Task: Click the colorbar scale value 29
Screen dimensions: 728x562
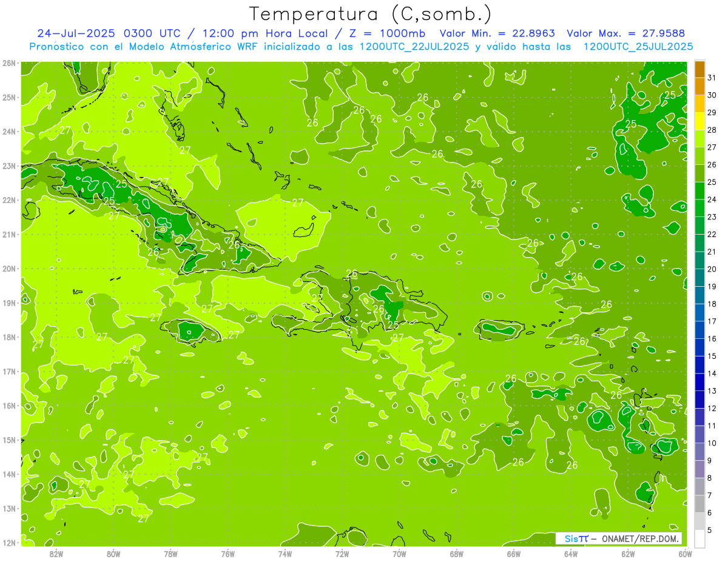Action: tap(712, 112)
